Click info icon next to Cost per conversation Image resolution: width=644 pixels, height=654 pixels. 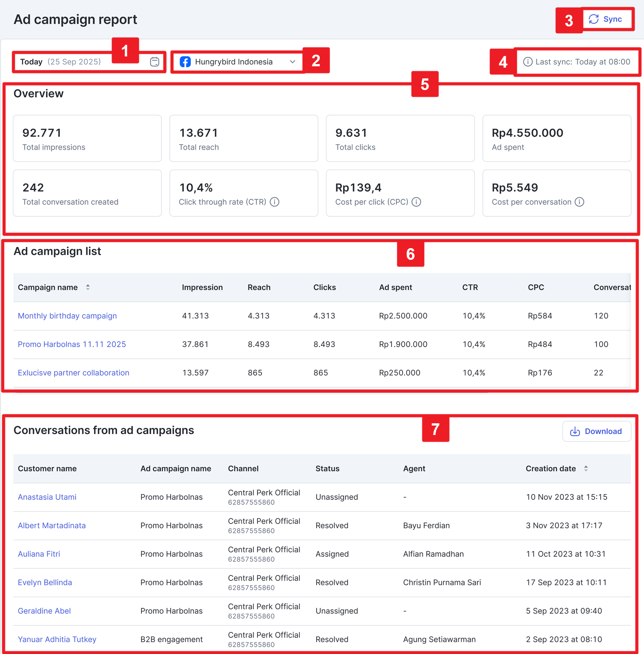click(x=579, y=202)
